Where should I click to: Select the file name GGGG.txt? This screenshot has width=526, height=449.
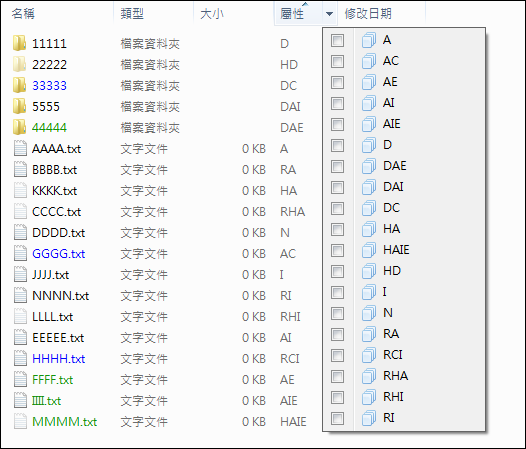point(59,254)
